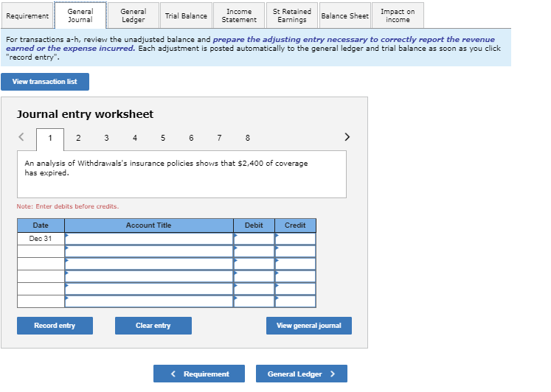
Task: Select journal entry number 2
Action: (78, 139)
